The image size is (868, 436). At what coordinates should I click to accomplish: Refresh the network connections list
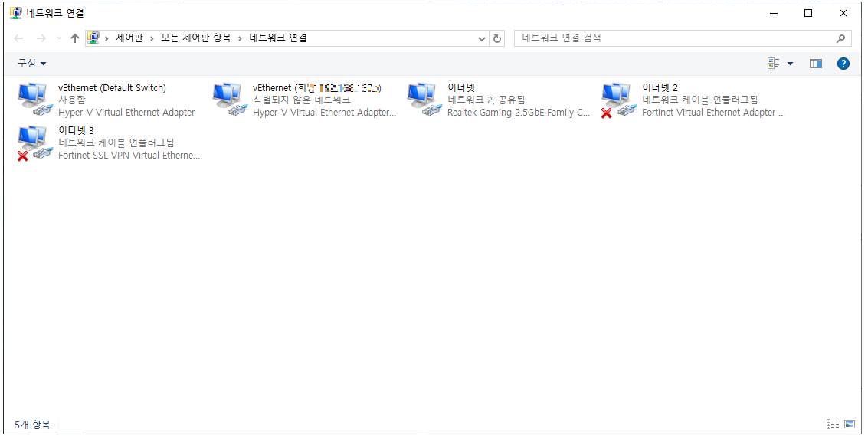(x=497, y=38)
